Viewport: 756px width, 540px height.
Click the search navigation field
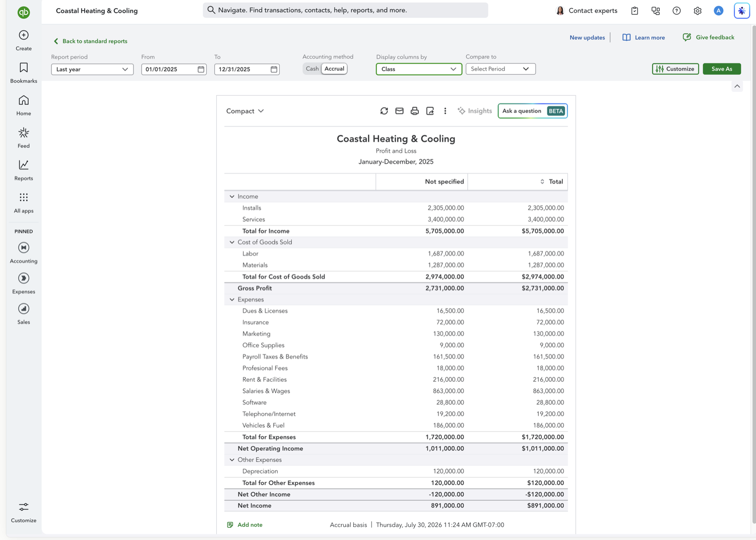coord(345,10)
